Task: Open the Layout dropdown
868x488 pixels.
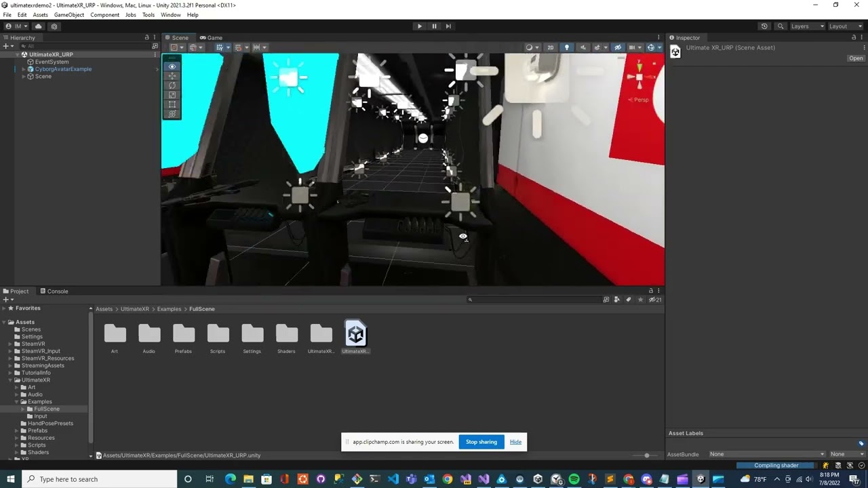Action: click(846, 26)
